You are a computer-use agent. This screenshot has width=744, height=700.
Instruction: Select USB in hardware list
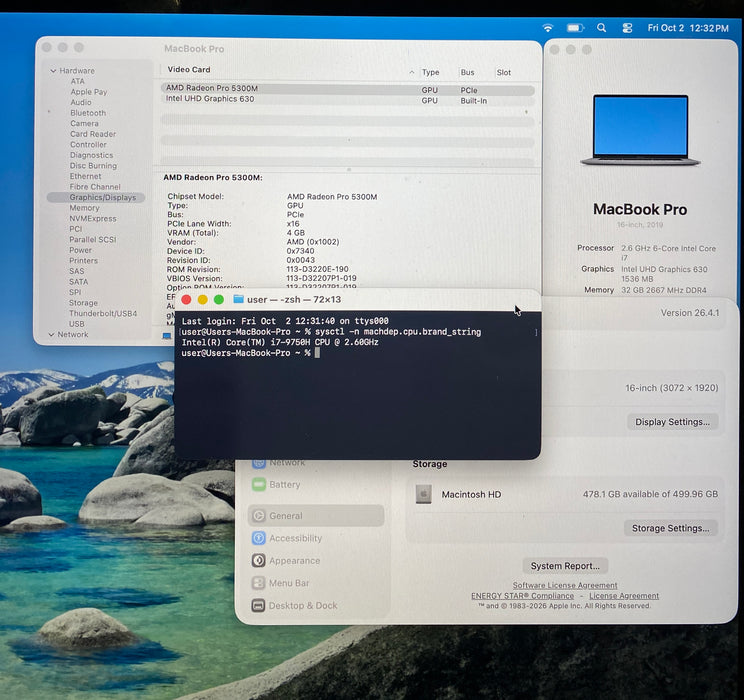[76, 324]
